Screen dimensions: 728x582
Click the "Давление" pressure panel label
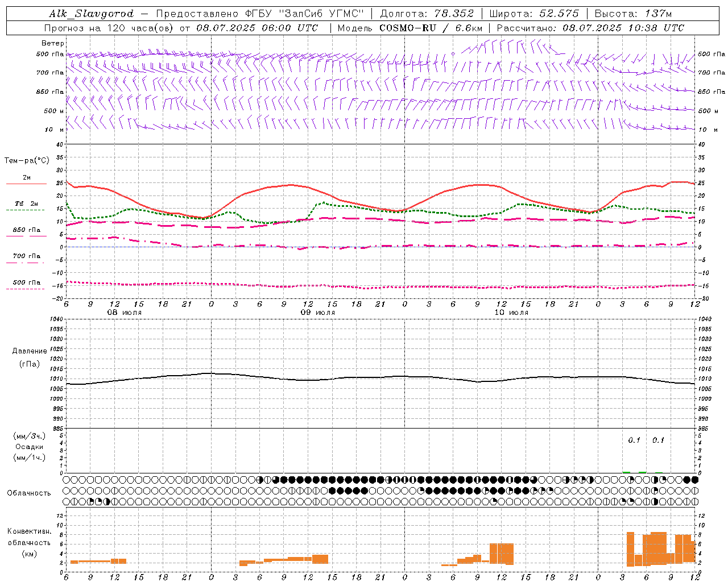point(30,351)
